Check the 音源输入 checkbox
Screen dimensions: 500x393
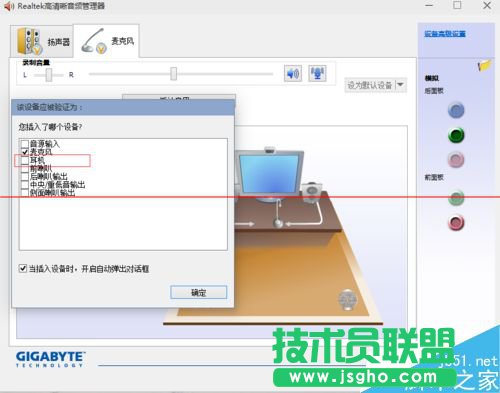(25, 144)
